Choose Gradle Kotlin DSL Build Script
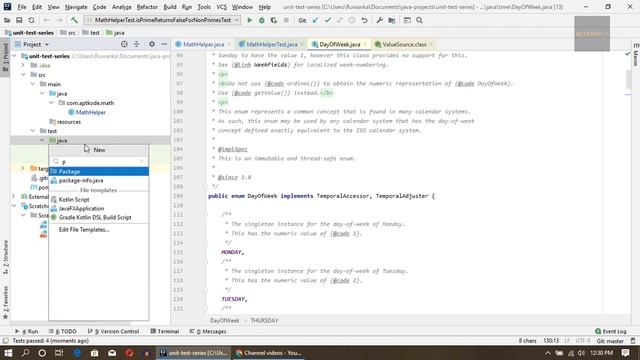This screenshot has width=640, height=360. pyautogui.click(x=99, y=218)
